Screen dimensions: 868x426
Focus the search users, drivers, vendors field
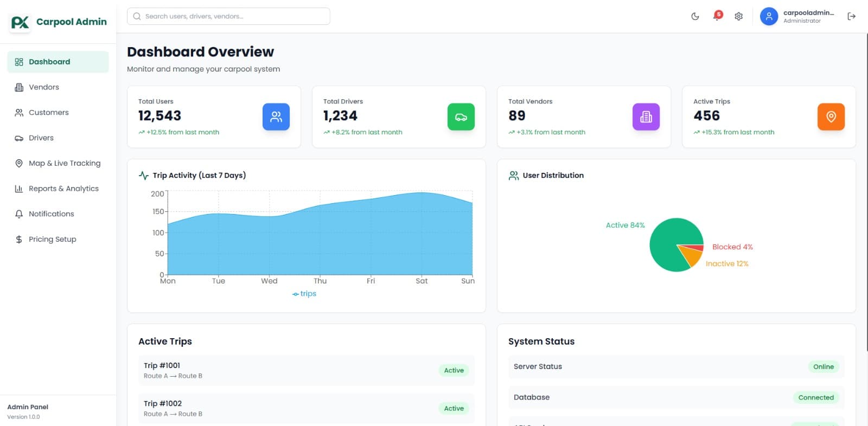(228, 16)
